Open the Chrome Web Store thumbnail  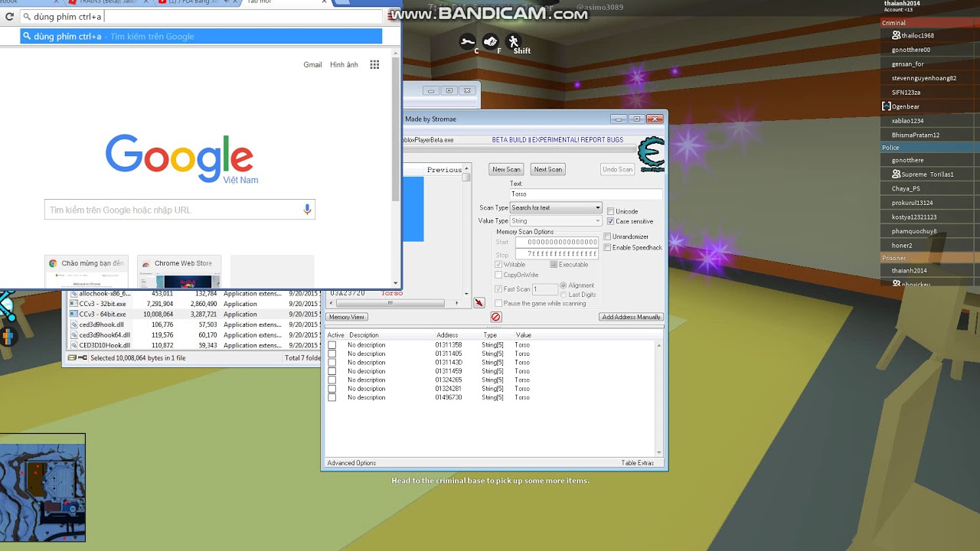[x=179, y=272]
